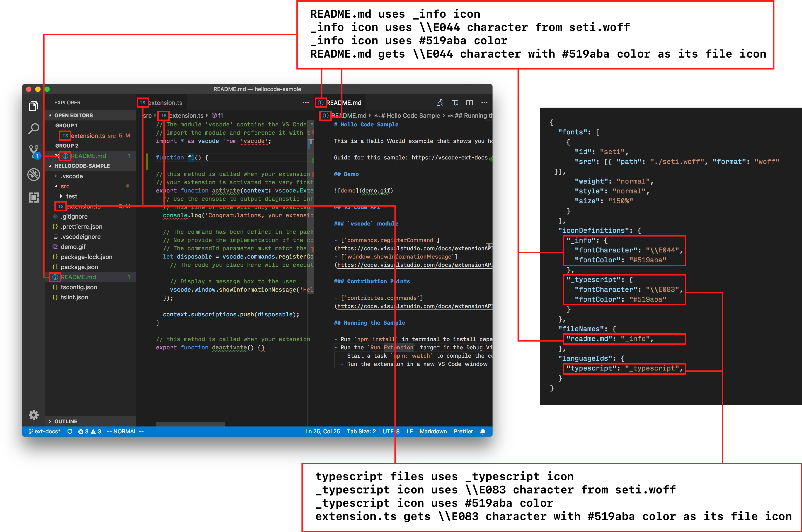The image size is (802, 532).
Task: Click the '## Running the Sample' heading
Action: pyautogui.click(x=369, y=323)
